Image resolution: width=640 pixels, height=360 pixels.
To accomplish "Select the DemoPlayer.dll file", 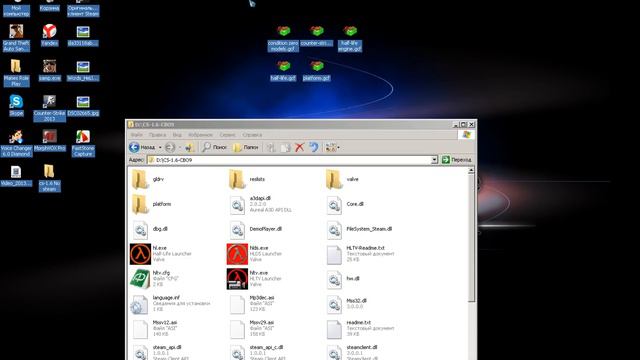I will (256, 229).
